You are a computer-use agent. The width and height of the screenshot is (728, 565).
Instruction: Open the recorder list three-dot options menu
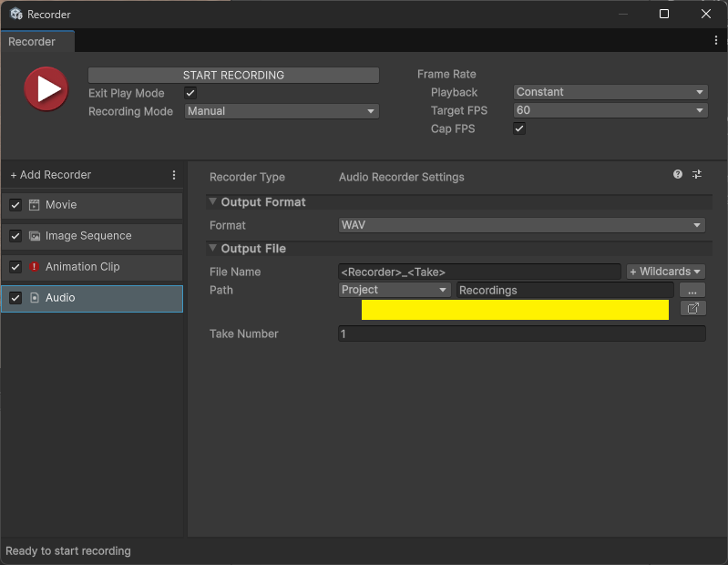pyautogui.click(x=174, y=175)
